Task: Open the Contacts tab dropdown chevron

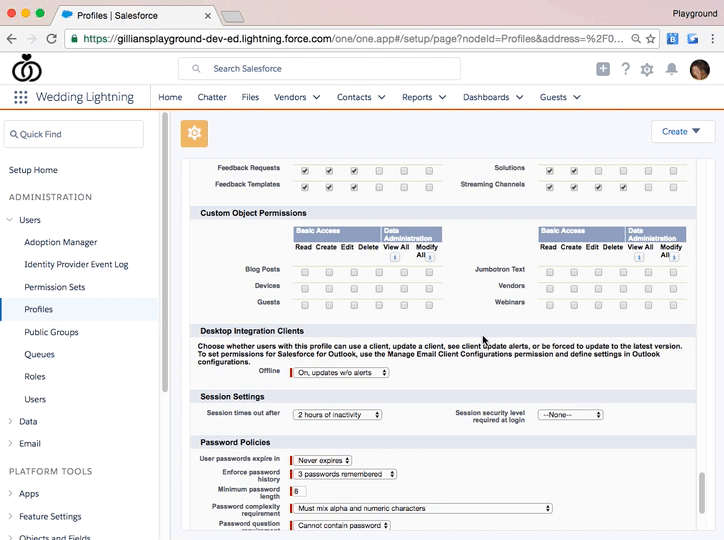Action: tap(381, 97)
